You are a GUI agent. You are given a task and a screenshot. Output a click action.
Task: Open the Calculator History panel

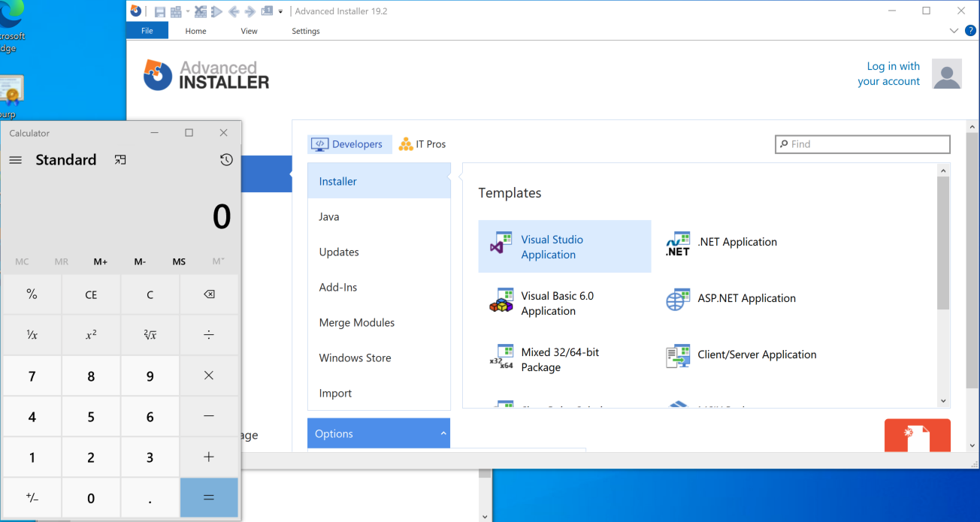pos(226,160)
